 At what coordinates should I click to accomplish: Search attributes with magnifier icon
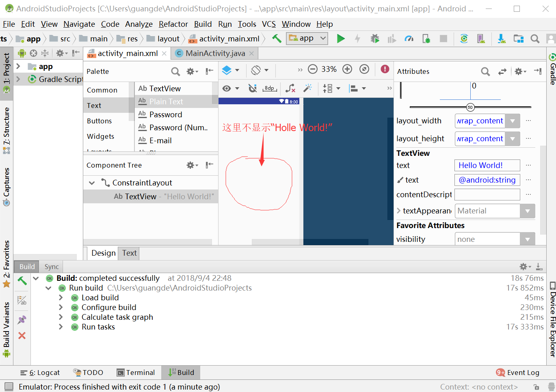(485, 71)
